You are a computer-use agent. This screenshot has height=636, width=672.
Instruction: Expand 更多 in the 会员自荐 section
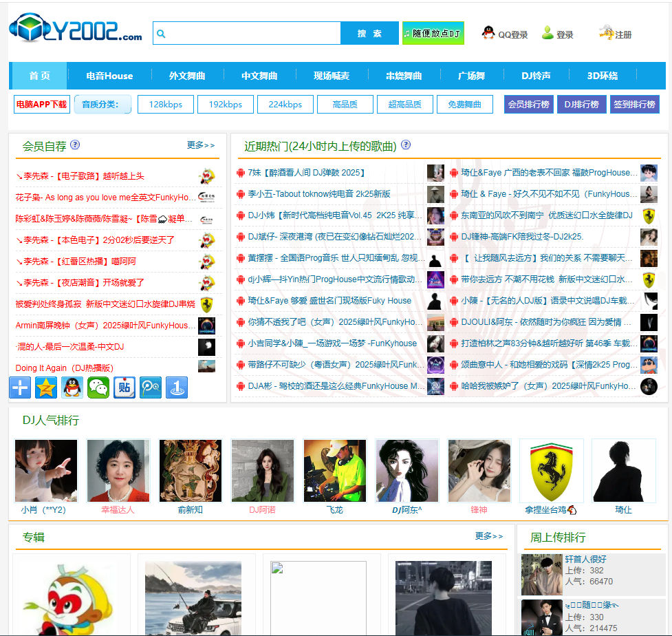(199, 145)
